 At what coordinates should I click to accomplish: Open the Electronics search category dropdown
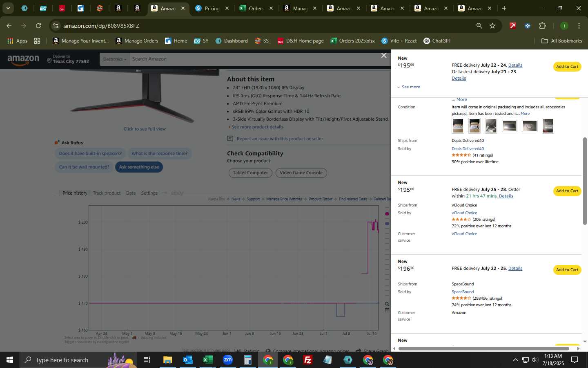[x=114, y=59]
